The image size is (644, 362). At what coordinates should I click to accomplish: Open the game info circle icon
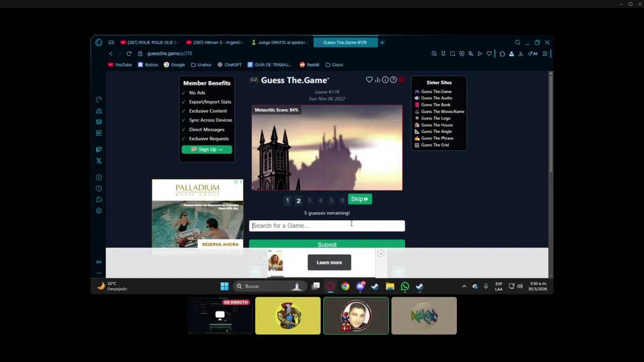[385, 80]
